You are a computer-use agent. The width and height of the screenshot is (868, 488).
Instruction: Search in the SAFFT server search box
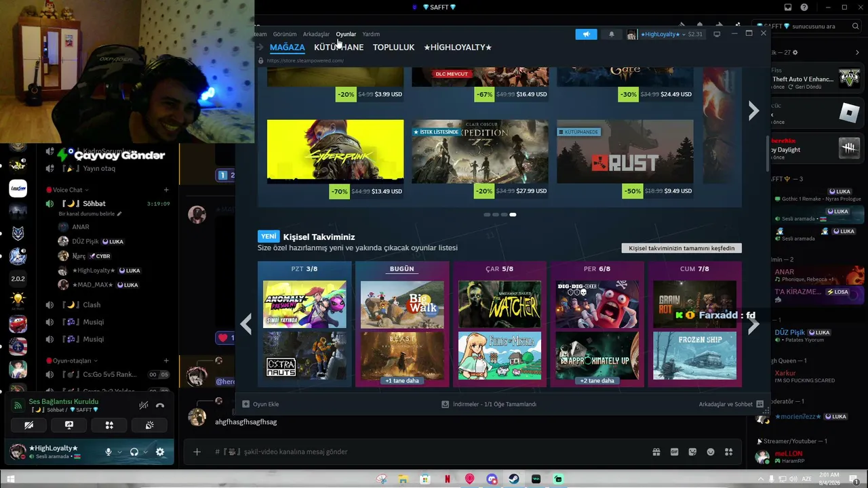point(808,26)
